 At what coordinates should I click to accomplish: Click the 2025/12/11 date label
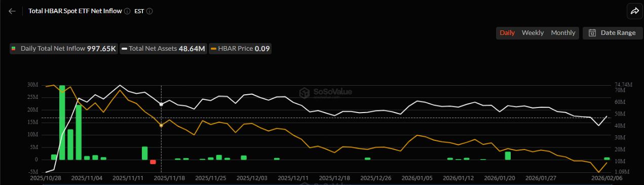coord(293,178)
